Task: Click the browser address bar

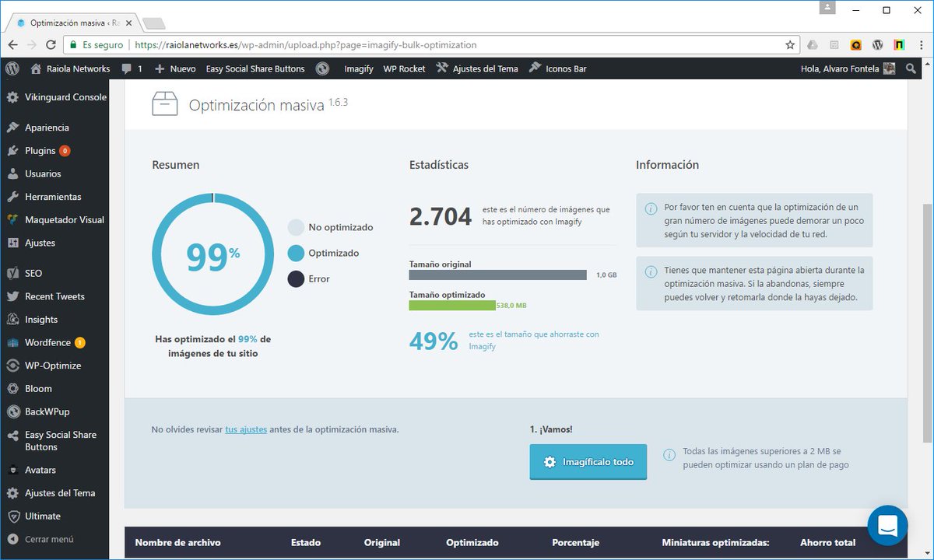Action: tap(432, 45)
